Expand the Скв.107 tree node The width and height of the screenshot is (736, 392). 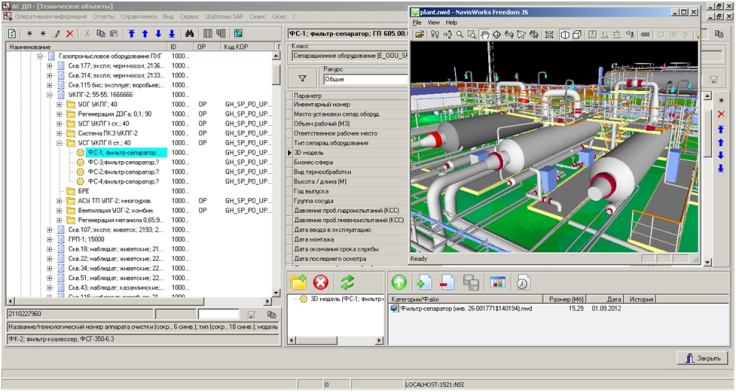point(50,230)
